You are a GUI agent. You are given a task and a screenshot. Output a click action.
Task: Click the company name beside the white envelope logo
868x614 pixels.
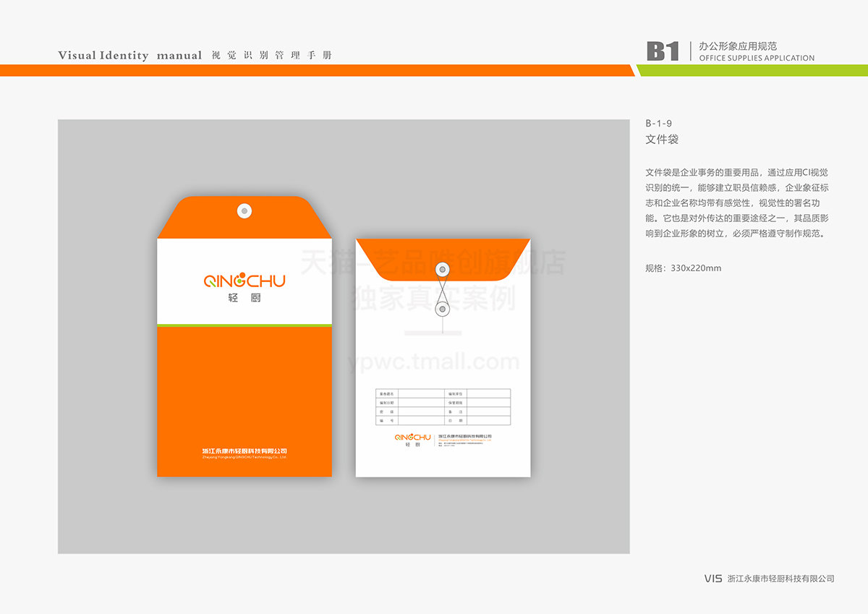(x=465, y=436)
